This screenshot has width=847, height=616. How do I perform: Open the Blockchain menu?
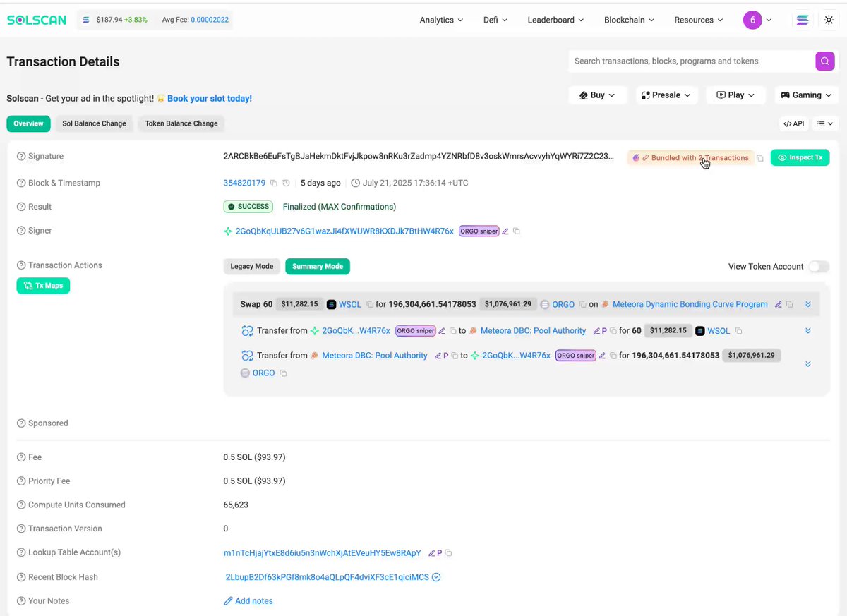(x=629, y=20)
